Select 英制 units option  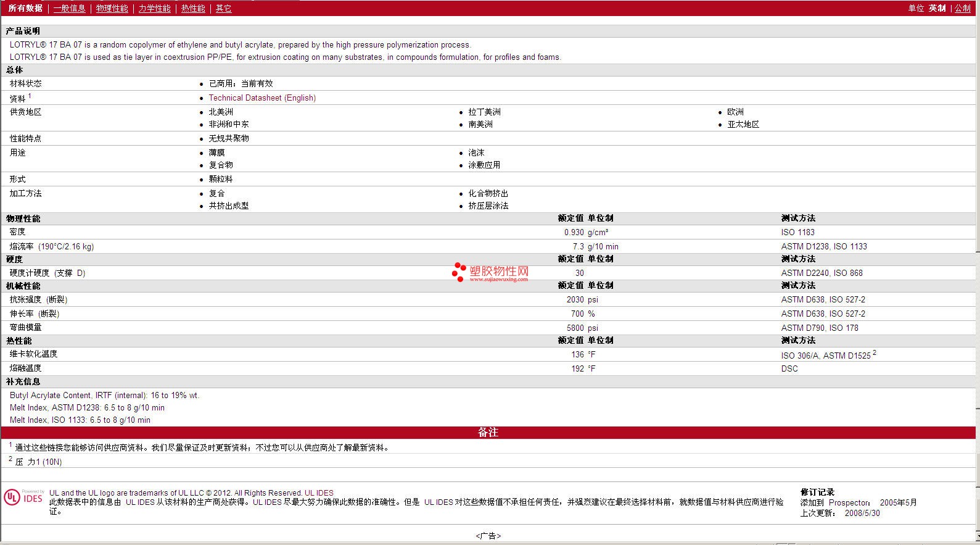point(937,8)
